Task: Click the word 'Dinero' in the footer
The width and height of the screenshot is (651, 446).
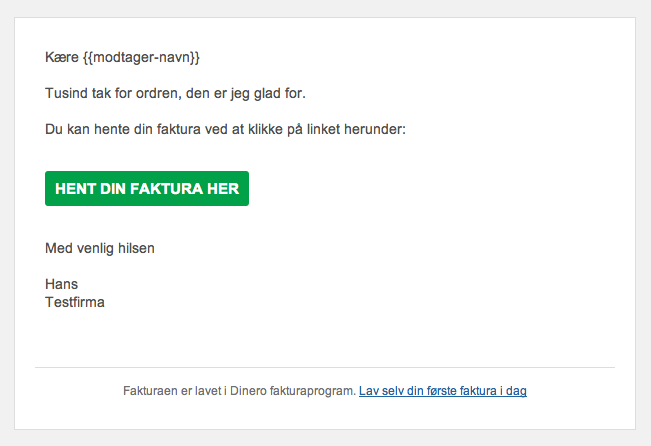Action: click(x=240, y=391)
